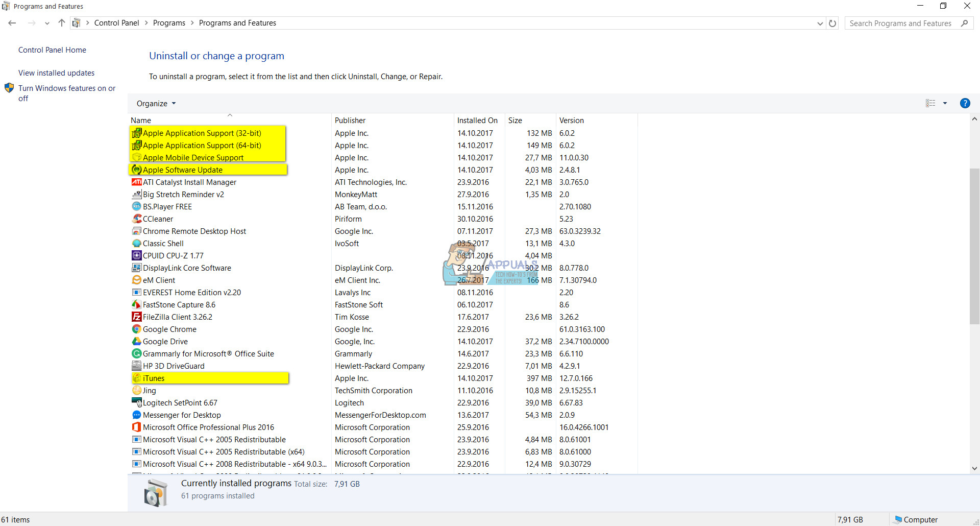Click the Messenger for Desktop icon
Image resolution: width=980 pixels, height=526 pixels.
coord(137,415)
